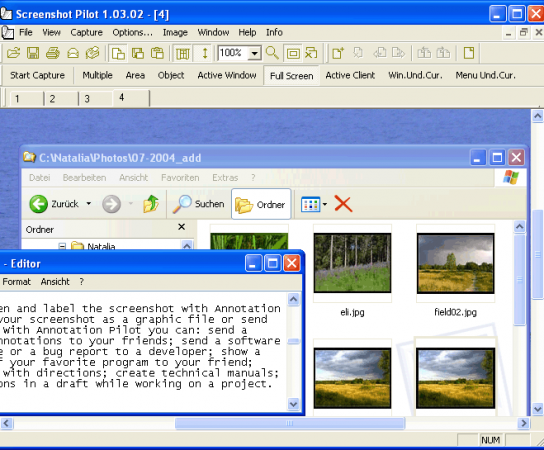Click the stacked envelopes icon beside mail
The width and height of the screenshot is (544, 450).
tap(93, 53)
